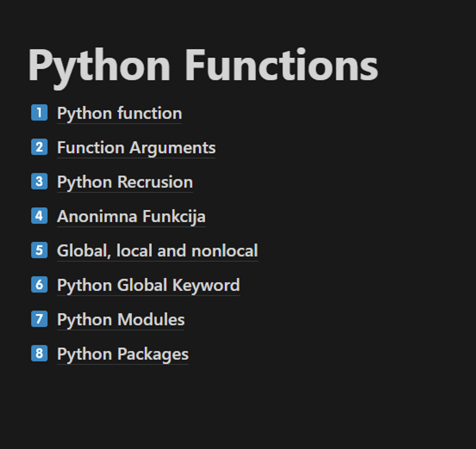This screenshot has width=476, height=449.
Task: Select the blue number 3 icon
Action: (x=39, y=182)
